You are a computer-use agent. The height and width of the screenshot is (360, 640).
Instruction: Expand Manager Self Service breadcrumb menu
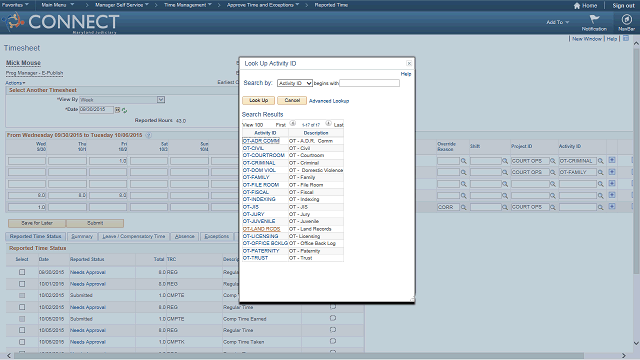(122, 5)
